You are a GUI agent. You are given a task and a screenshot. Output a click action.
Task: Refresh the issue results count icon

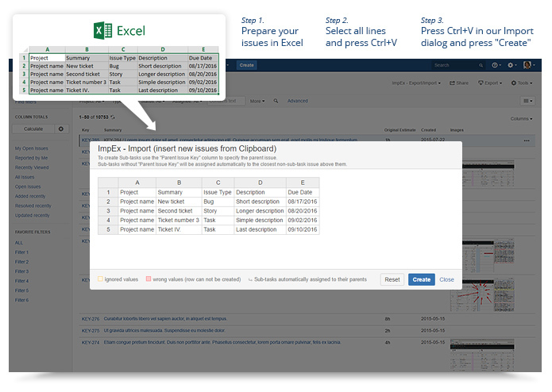[x=113, y=117]
